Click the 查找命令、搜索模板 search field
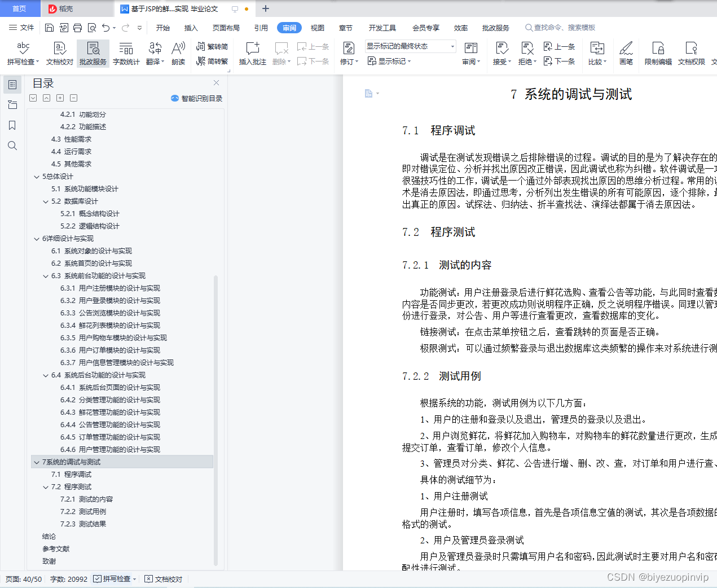 (560, 28)
